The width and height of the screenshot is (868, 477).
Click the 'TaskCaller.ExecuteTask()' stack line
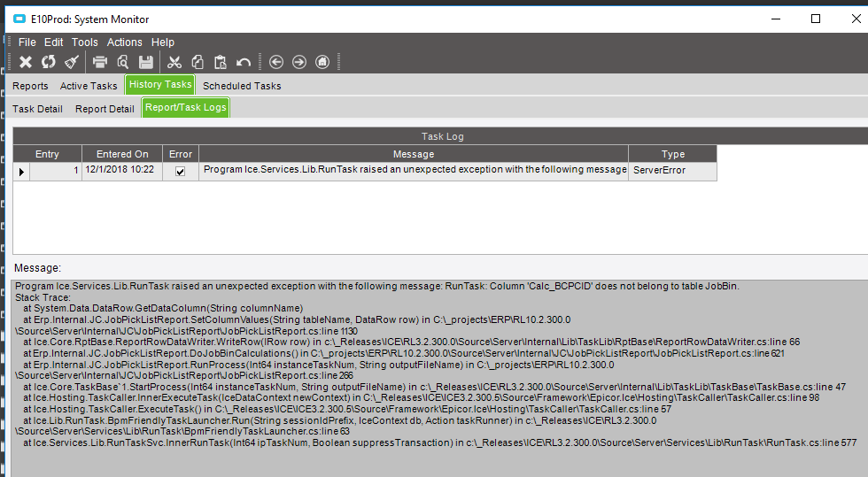pyautogui.click(x=347, y=409)
